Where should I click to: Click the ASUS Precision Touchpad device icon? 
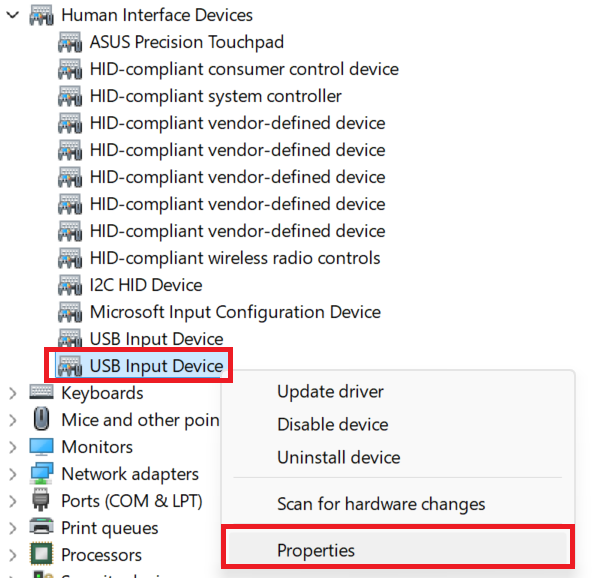pyautogui.click(x=70, y=42)
